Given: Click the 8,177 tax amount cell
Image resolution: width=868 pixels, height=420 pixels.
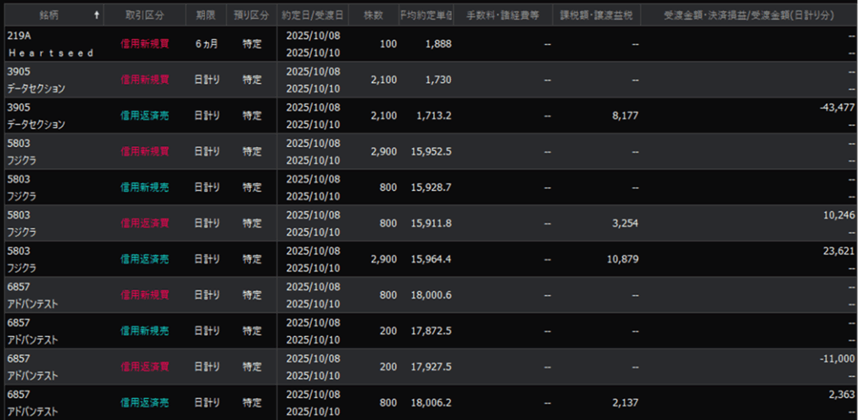Looking at the screenshot, I should (x=623, y=115).
